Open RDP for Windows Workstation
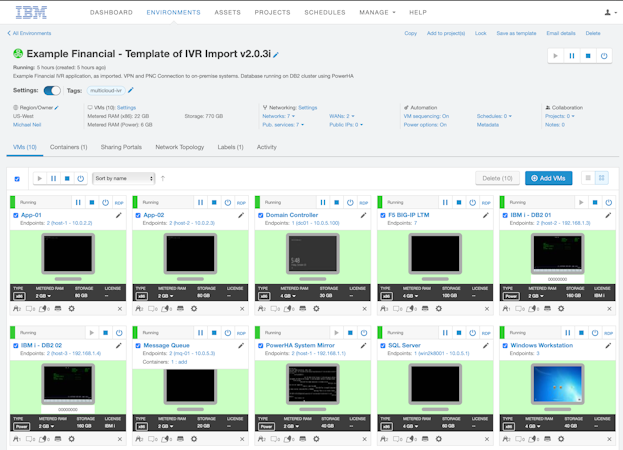This screenshot has width=623, height=450. pos(608,333)
